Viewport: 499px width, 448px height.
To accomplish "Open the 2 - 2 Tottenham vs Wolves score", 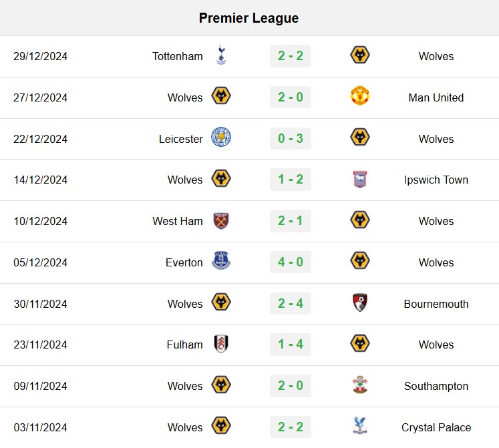I will click(291, 56).
